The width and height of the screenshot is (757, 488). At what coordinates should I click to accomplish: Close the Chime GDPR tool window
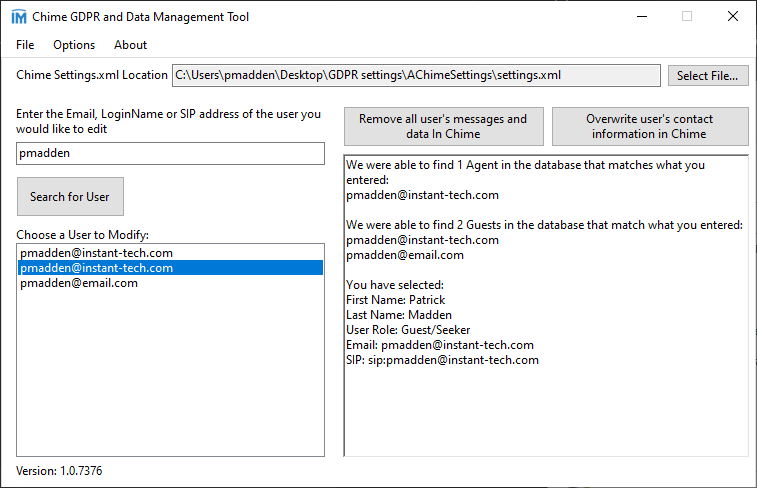point(733,17)
